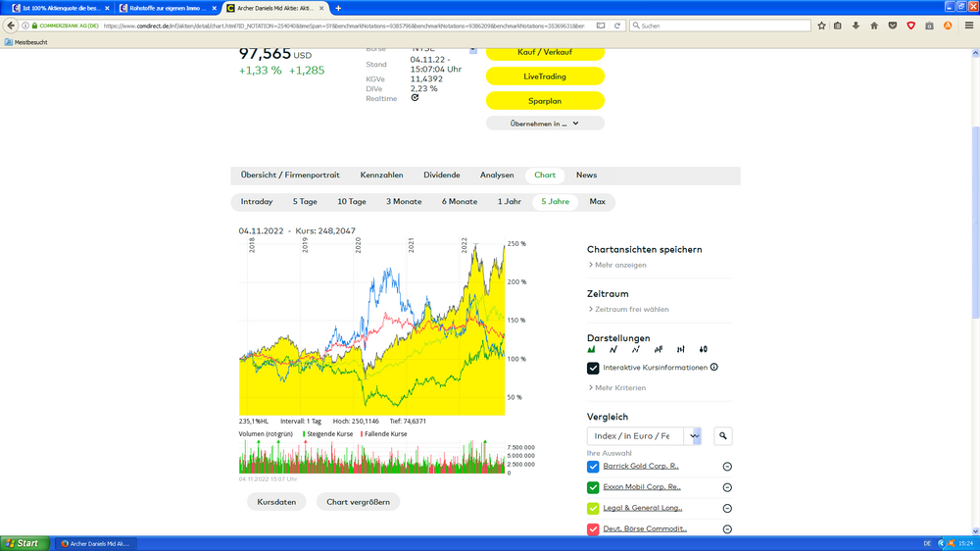Remove Barrick Gold Corp. from comparison
The height and width of the screenshot is (551, 980).
pyautogui.click(x=727, y=467)
